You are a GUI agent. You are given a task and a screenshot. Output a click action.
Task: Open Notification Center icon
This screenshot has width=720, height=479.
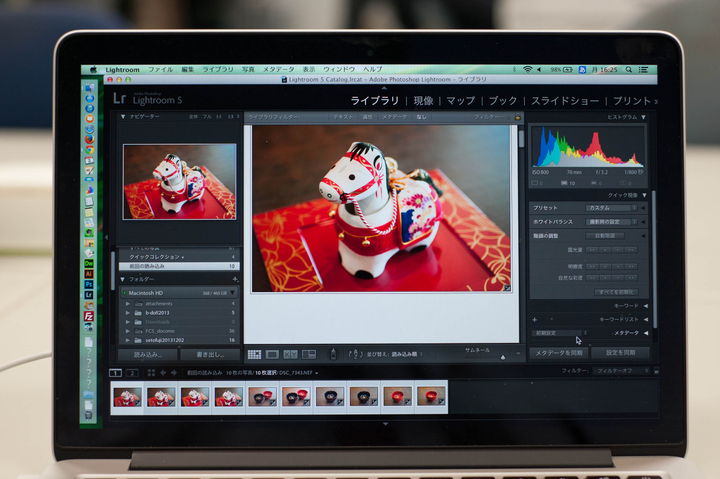tap(643, 69)
